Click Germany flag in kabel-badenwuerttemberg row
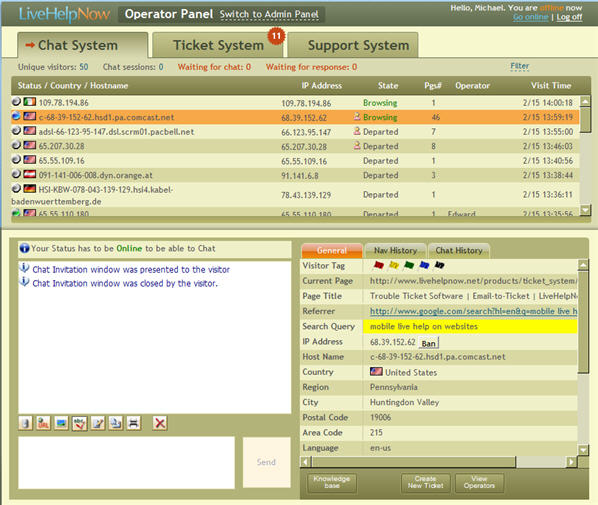This screenshot has width=598, height=505. pyautogui.click(x=30, y=188)
